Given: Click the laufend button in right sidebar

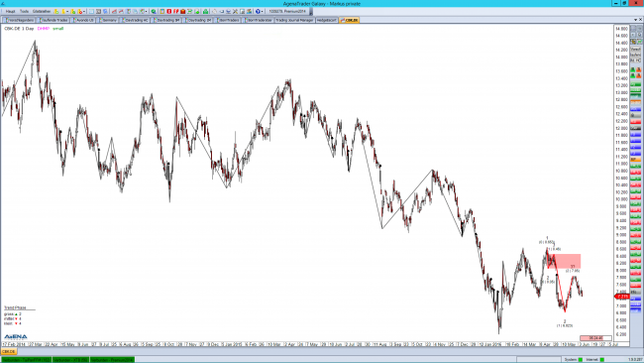Looking at the screenshot, I should (x=635, y=55).
